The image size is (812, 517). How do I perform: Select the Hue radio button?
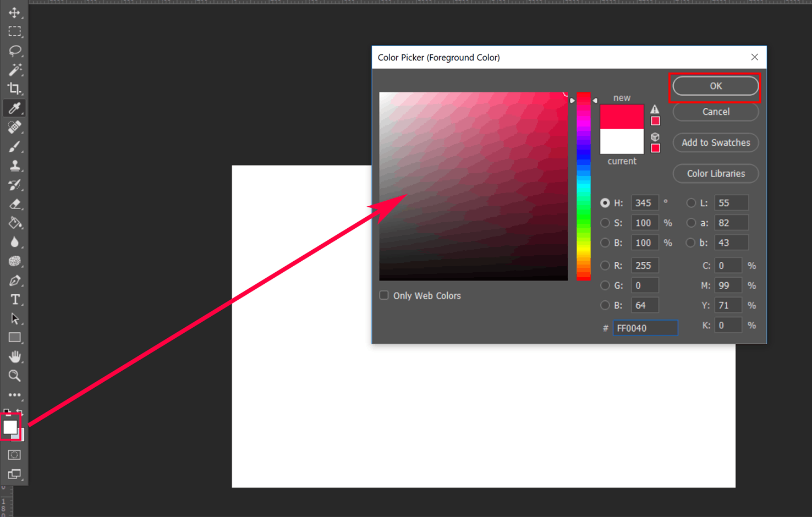point(605,202)
